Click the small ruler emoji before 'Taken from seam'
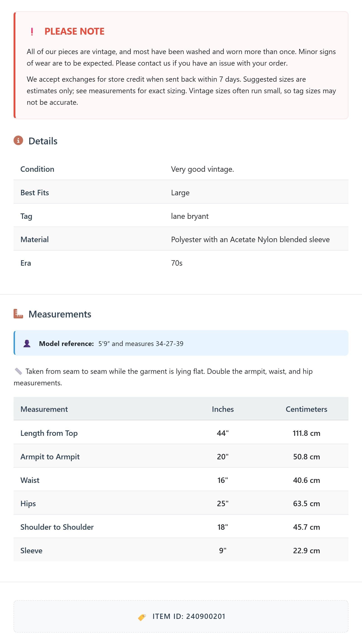Viewport: 362px width, 644px height. (18, 371)
